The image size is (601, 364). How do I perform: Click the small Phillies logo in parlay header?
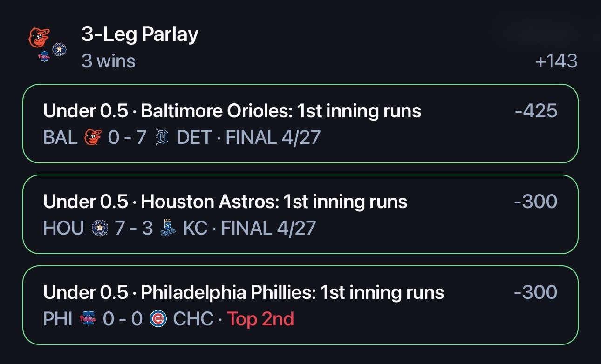point(44,56)
